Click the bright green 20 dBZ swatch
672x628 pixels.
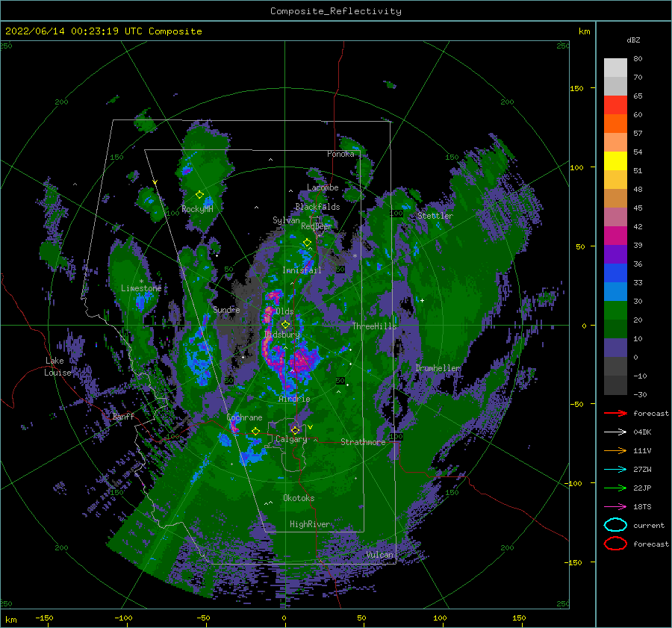point(615,311)
